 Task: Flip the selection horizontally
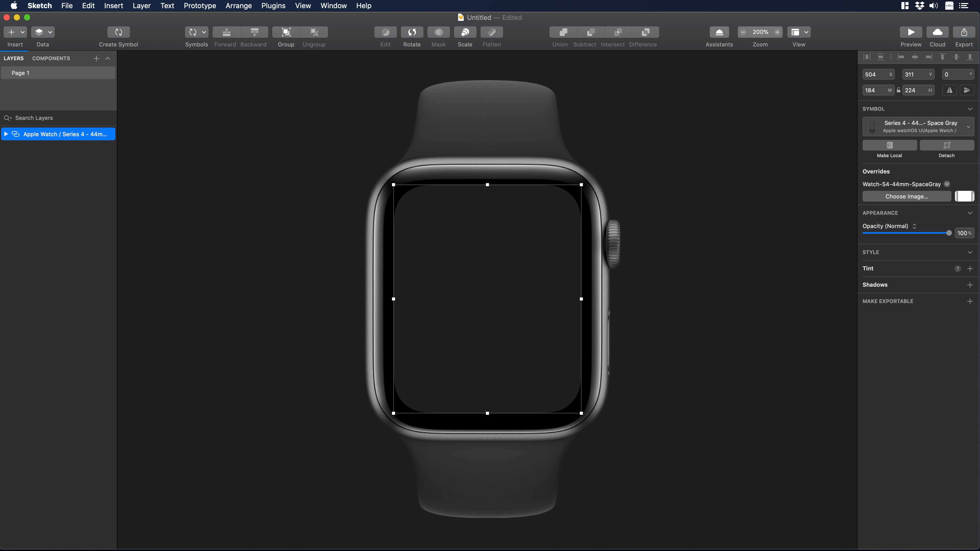click(949, 90)
